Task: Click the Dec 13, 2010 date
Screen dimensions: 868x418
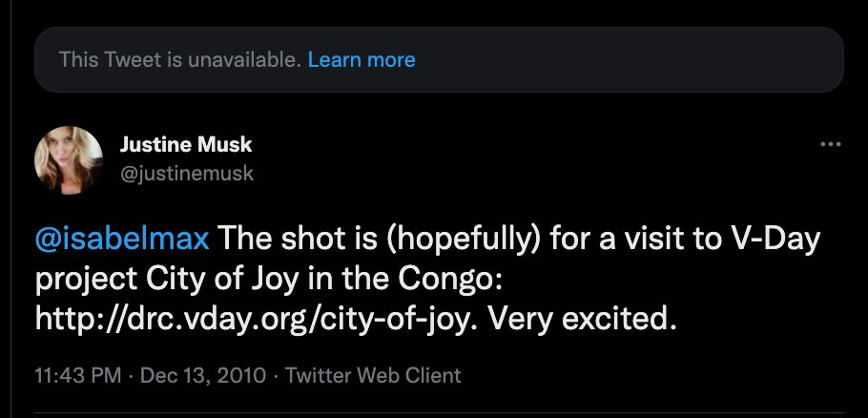Action: click(x=203, y=375)
